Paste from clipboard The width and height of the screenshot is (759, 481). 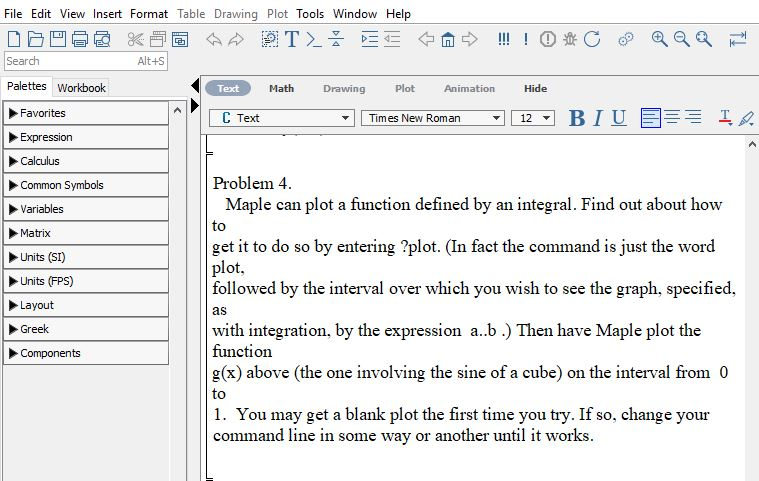[x=180, y=39]
